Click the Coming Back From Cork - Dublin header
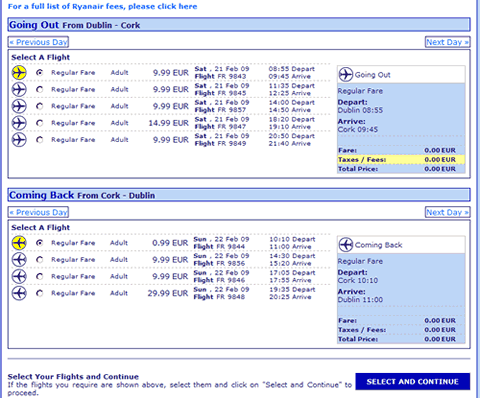 pyautogui.click(x=239, y=195)
